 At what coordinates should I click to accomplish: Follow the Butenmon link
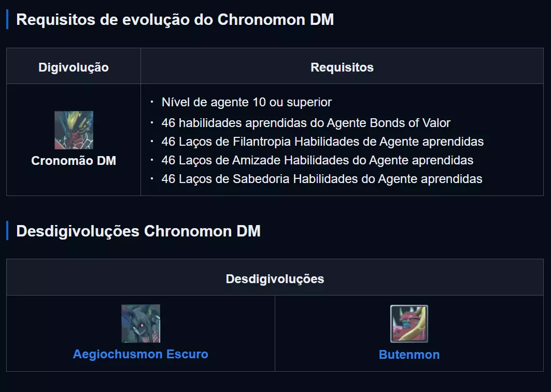click(x=409, y=355)
